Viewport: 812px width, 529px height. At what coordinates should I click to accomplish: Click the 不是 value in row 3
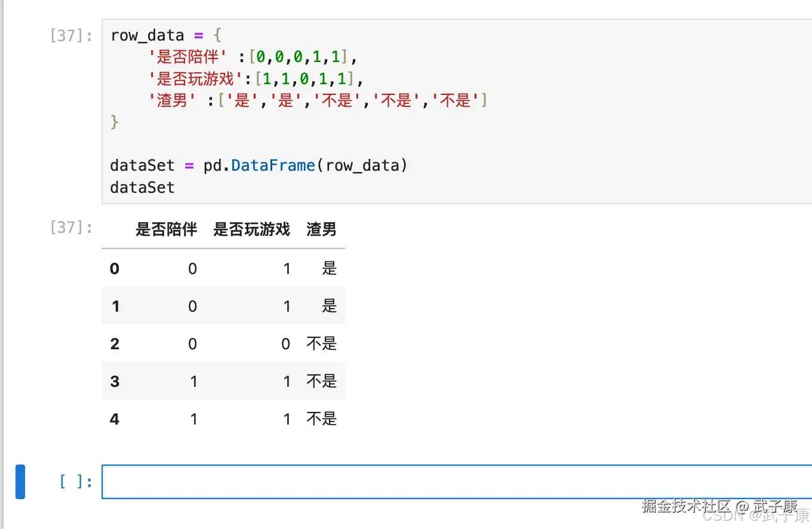[x=322, y=382]
